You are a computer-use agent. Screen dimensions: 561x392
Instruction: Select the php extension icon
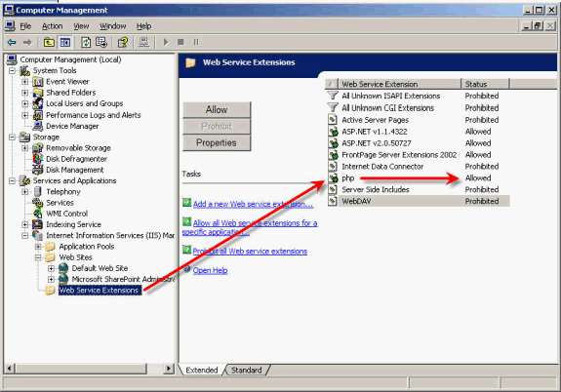[x=333, y=177]
